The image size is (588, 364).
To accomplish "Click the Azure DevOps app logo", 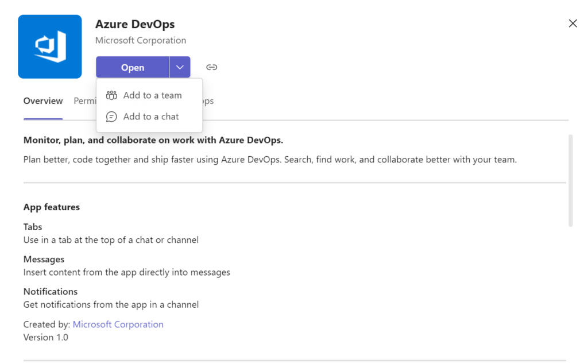I will (50, 47).
